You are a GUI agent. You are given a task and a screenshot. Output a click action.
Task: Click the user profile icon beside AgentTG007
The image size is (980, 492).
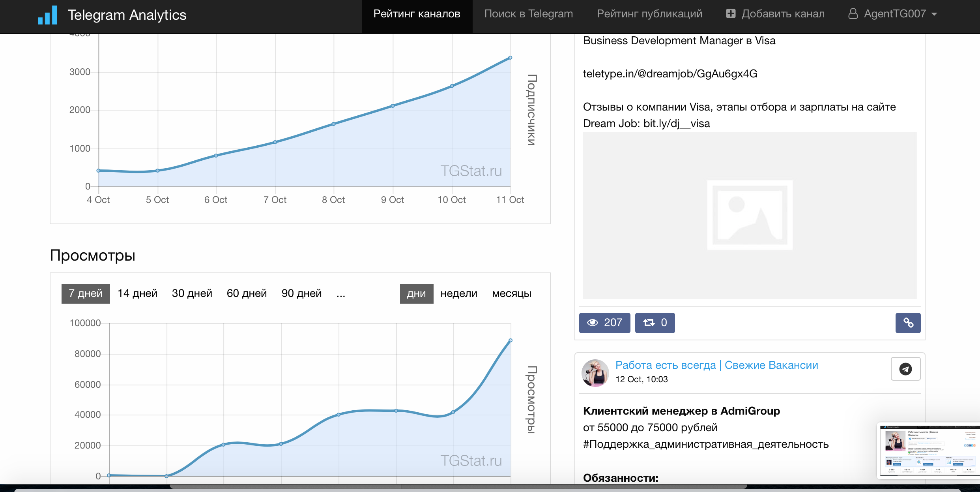[853, 14]
